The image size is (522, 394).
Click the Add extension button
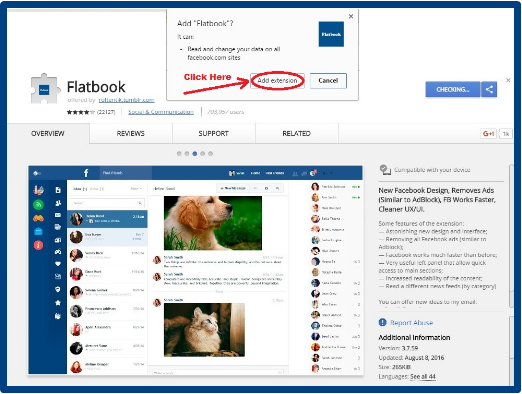point(277,81)
